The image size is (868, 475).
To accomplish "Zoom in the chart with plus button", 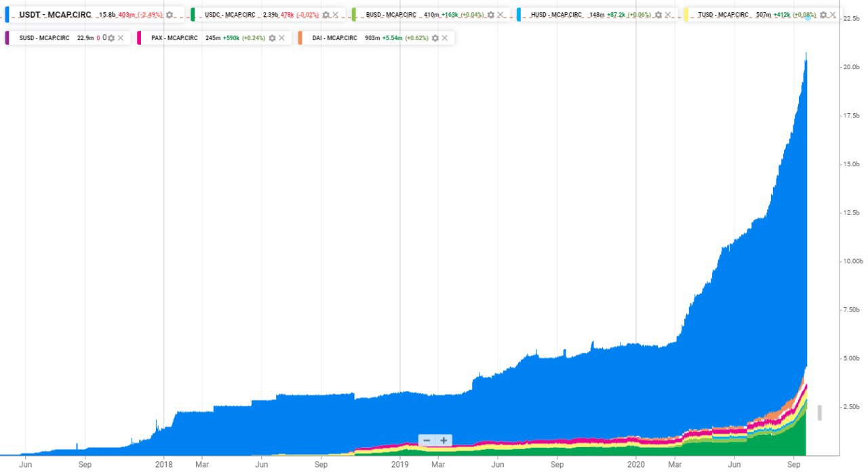I will coord(443,440).
